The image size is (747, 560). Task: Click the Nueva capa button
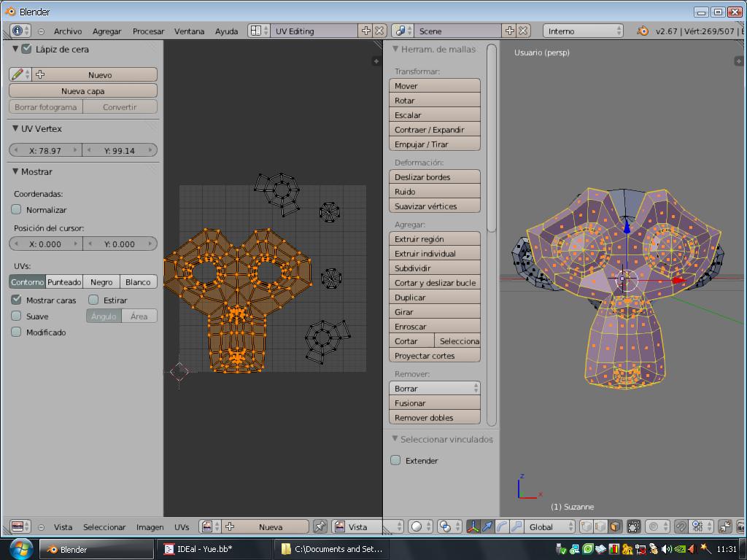(x=83, y=91)
